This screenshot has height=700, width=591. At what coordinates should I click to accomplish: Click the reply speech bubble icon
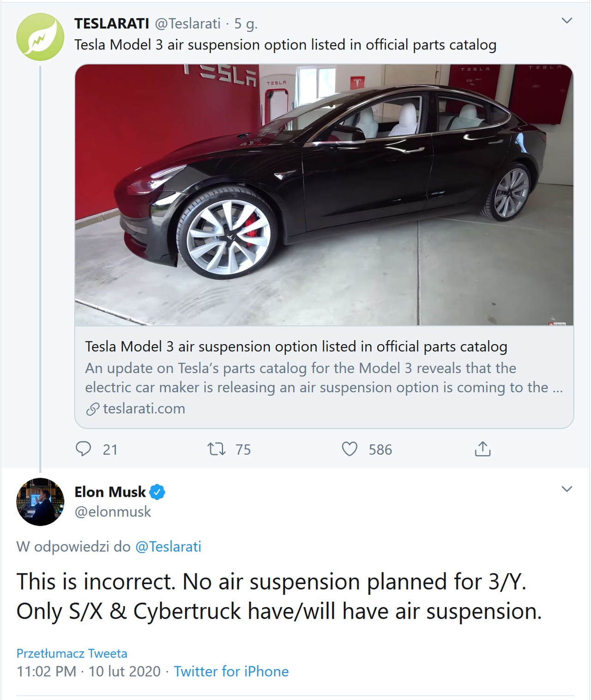click(84, 449)
